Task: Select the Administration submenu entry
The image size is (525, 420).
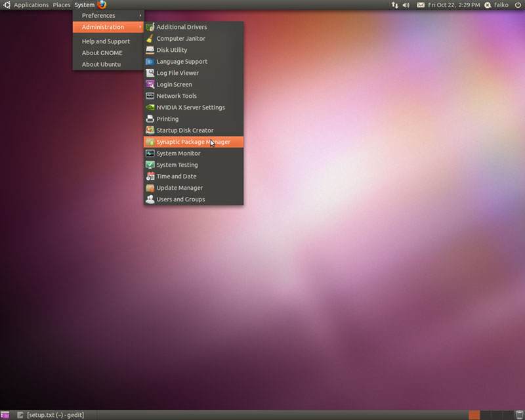Action: (108, 27)
